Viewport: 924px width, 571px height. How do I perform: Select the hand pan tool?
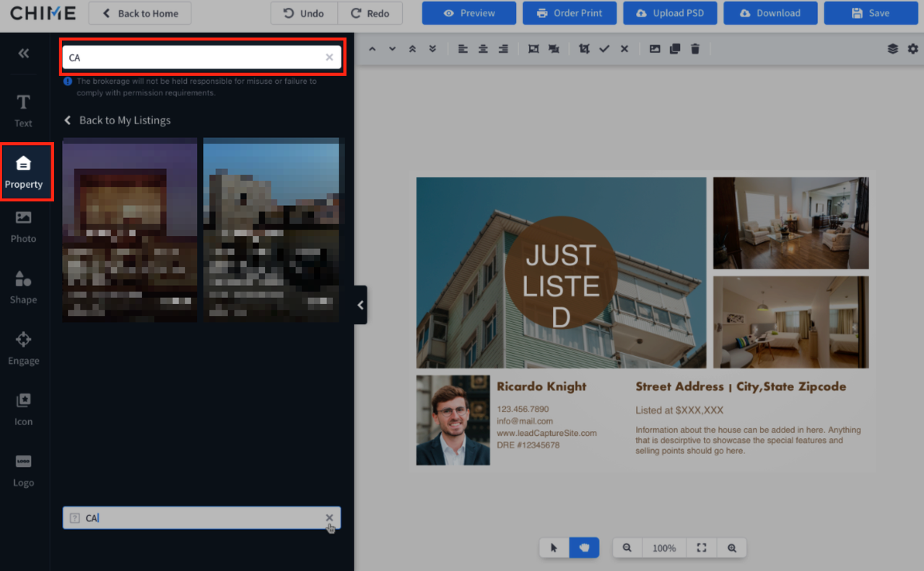584,548
